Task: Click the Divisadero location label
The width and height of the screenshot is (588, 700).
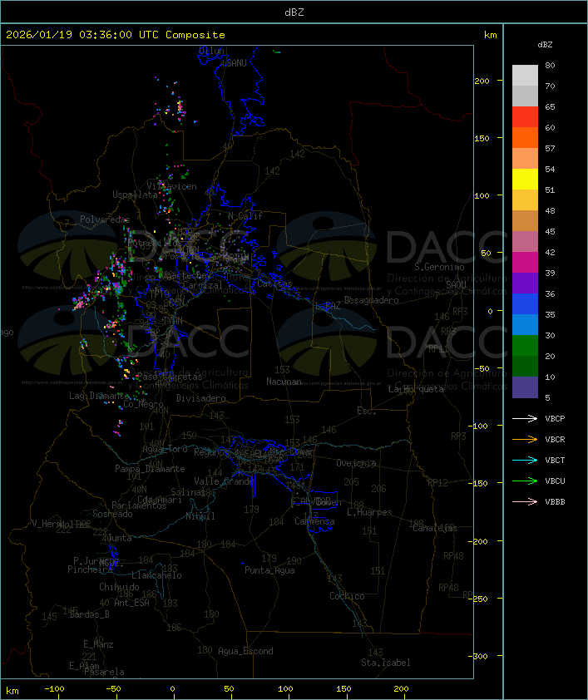Action: click(x=200, y=398)
